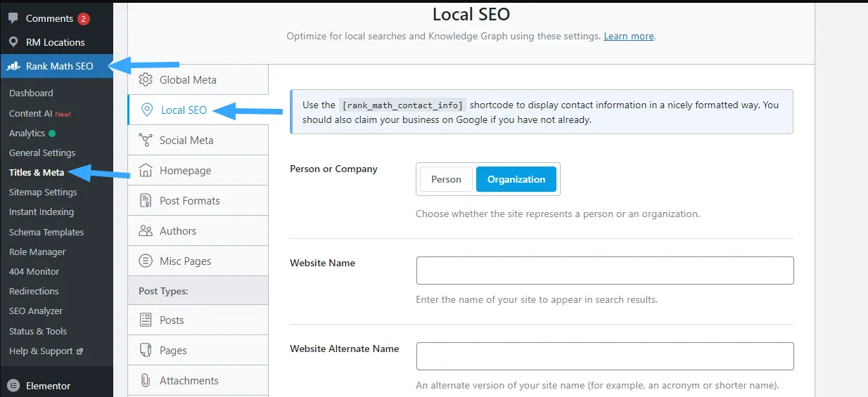Select Titles & Meta in the sidebar

pos(37,172)
